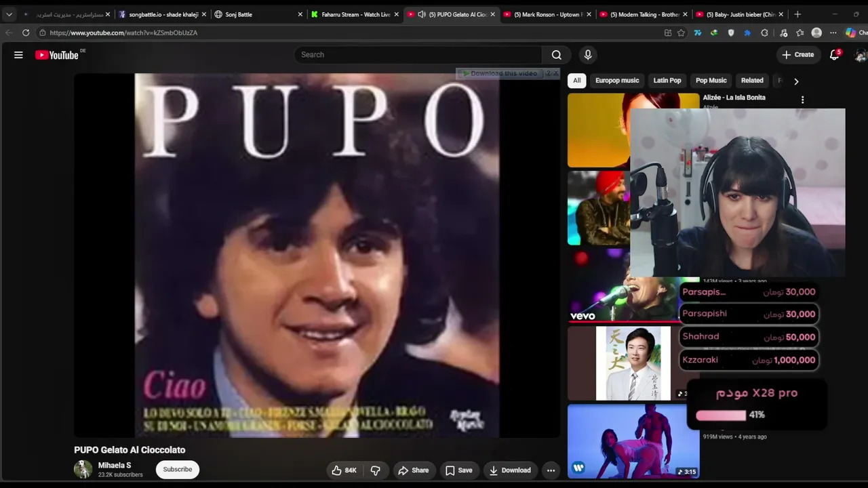Image resolution: width=868 pixels, height=488 pixels.
Task: Select the All filter chip
Action: pyautogui.click(x=577, y=81)
